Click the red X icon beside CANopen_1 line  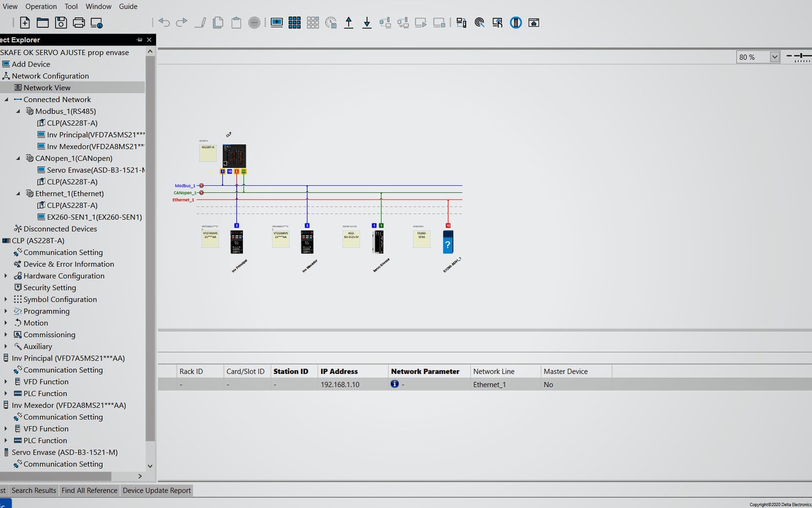201,193
